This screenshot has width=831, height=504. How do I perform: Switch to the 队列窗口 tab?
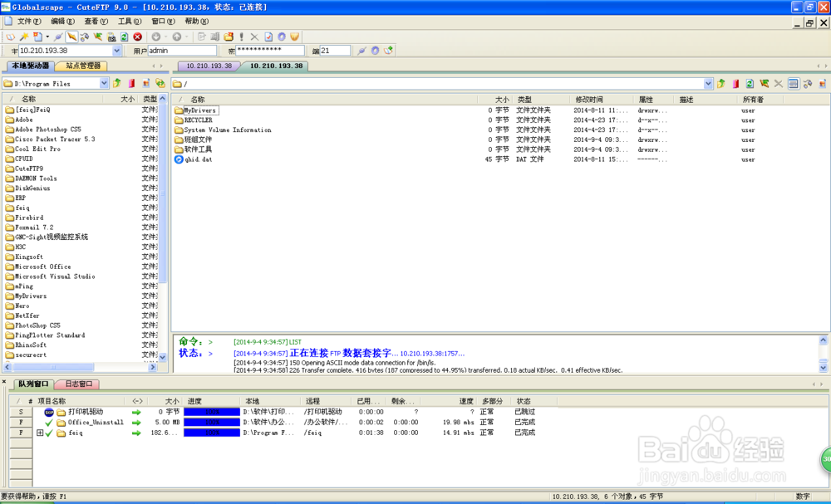pos(33,384)
